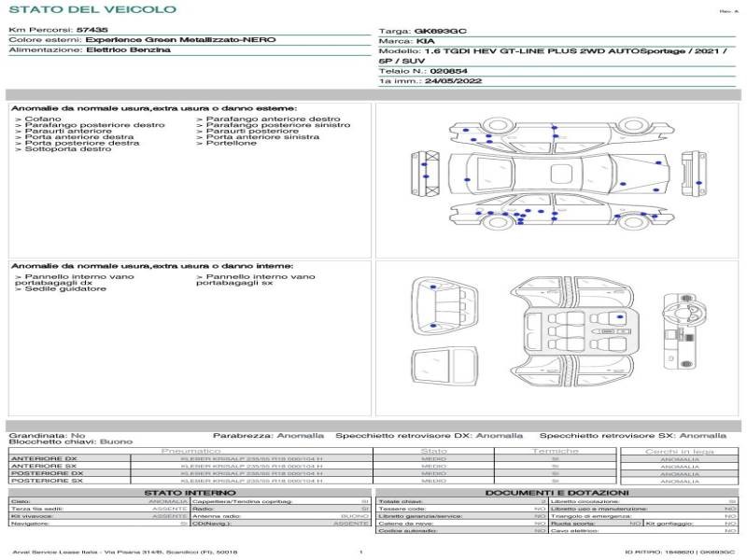This screenshot has height=560, width=747.
Task: Click "Sottoporta destro" in the damage list
Action: (68, 149)
